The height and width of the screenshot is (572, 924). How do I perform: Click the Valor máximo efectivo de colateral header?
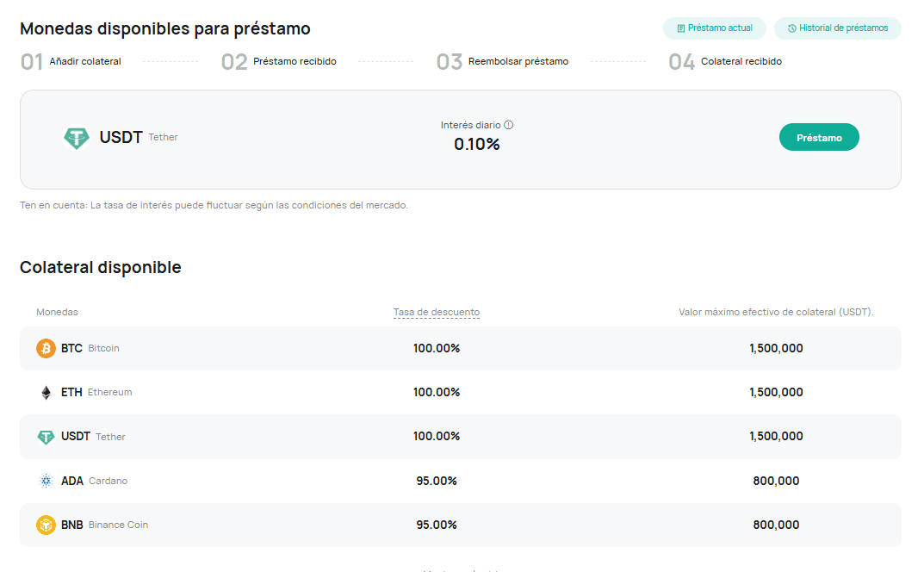point(776,312)
